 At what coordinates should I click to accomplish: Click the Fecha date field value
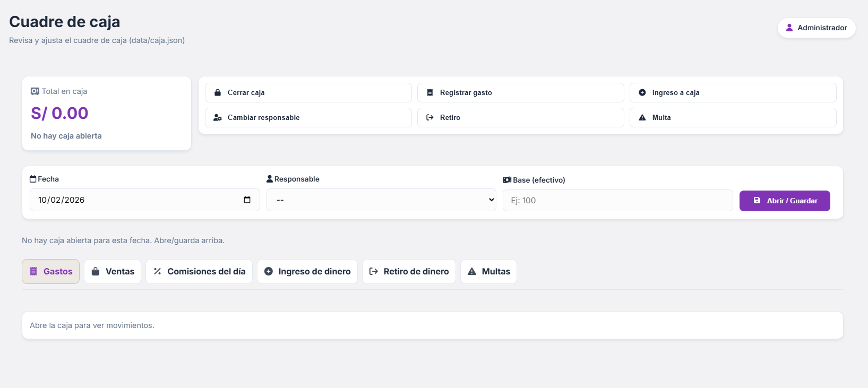(x=62, y=200)
